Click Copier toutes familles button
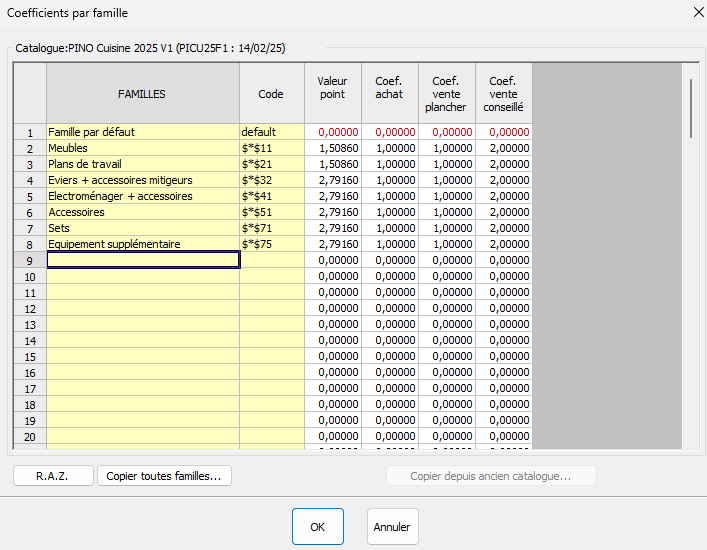The image size is (707, 550). coord(164,476)
